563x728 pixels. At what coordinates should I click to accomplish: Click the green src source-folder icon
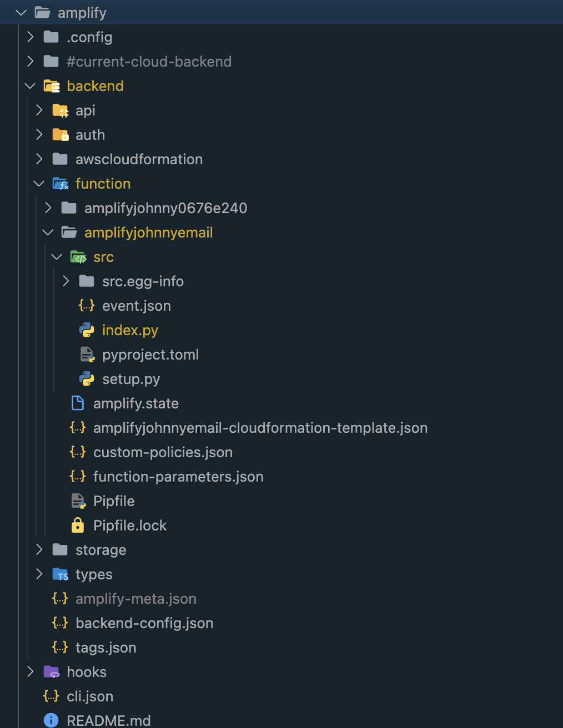pos(78,256)
